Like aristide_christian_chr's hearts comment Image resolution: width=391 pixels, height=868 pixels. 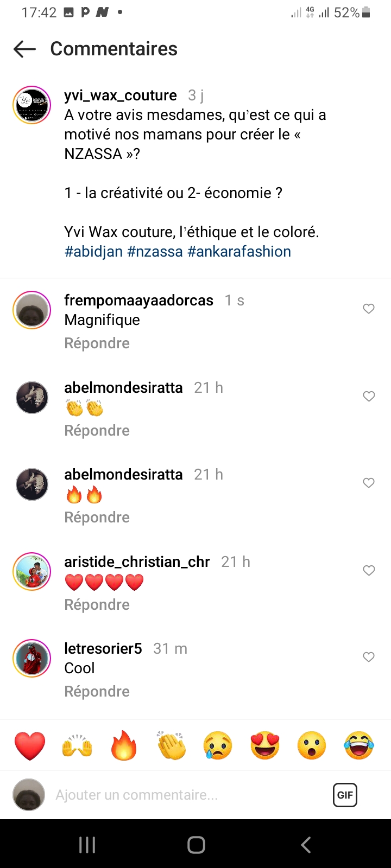(x=369, y=570)
